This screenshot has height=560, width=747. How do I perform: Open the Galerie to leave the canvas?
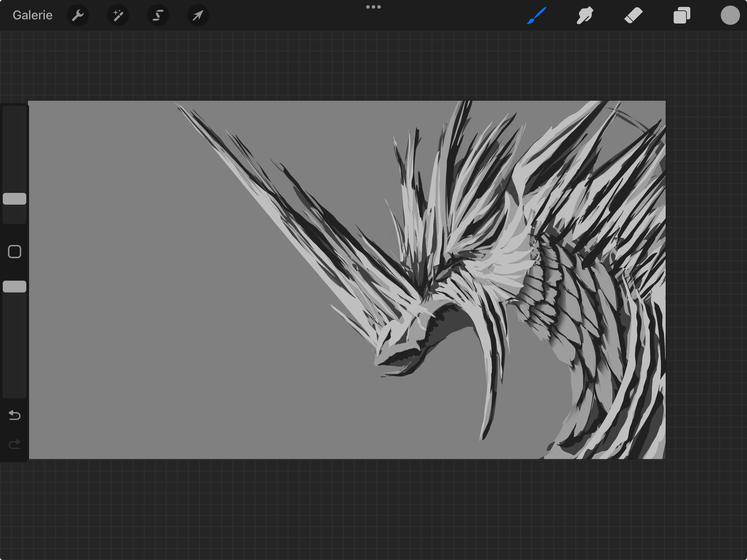point(33,15)
